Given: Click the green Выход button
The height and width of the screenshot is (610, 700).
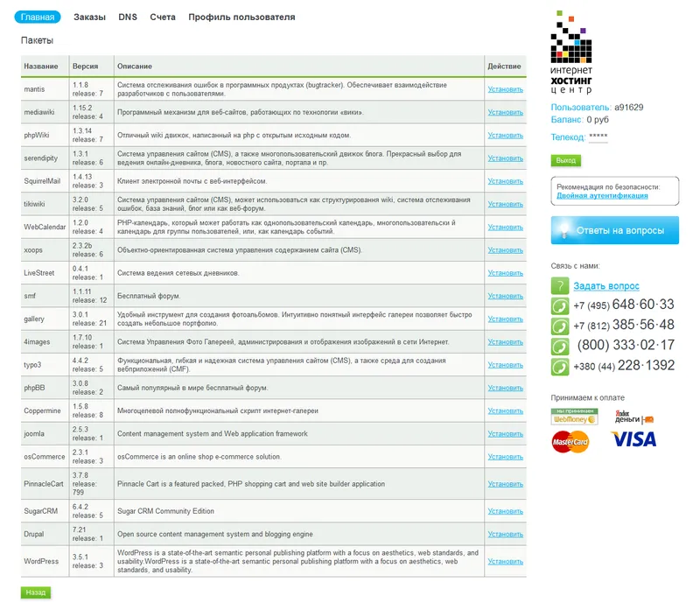Looking at the screenshot, I should [x=565, y=160].
